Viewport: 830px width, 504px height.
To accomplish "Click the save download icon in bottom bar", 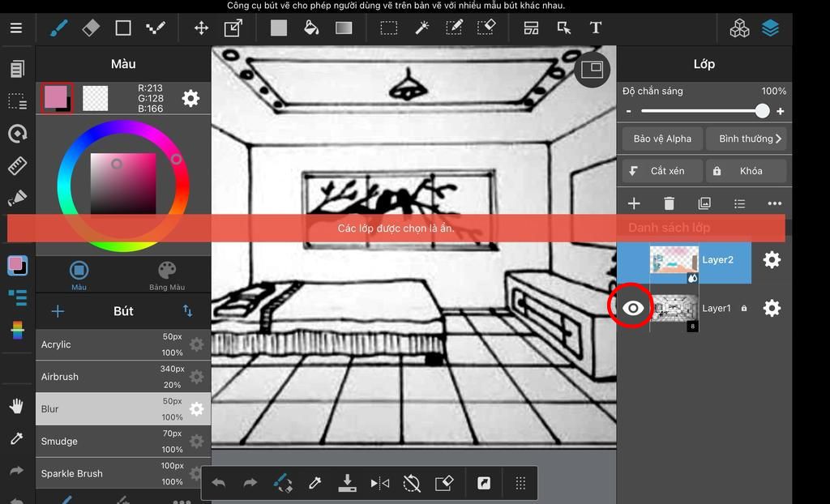I will click(347, 483).
